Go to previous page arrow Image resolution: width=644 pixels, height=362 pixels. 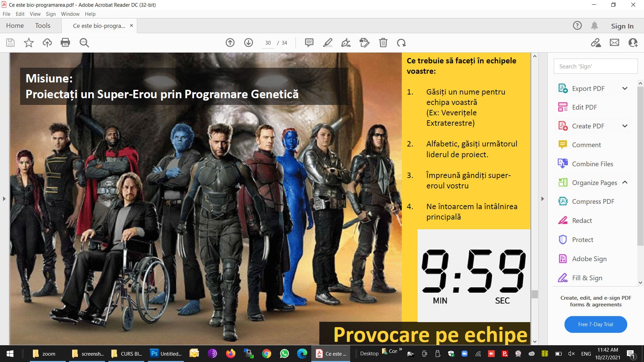pos(230,43)
